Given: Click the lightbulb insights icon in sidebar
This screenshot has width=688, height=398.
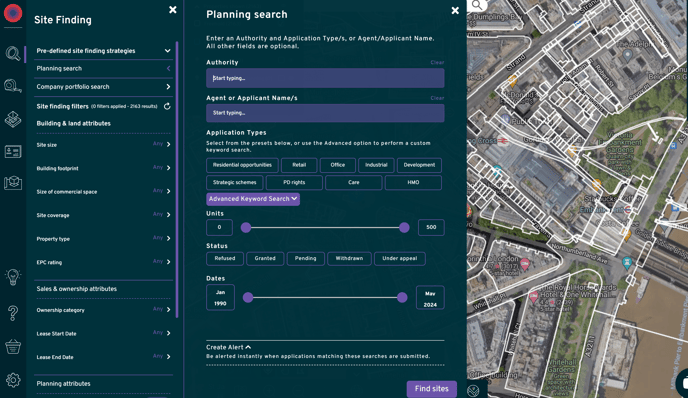Looking at the screenshot, I should pyautogui.click(x=13, y=277).
